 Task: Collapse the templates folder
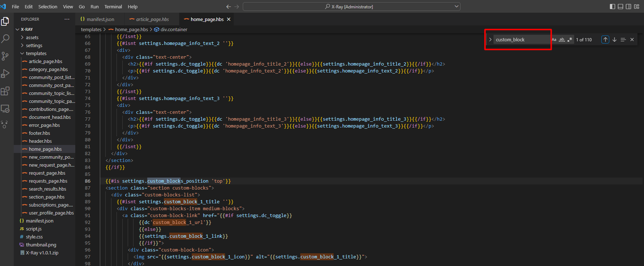point(36,53)
